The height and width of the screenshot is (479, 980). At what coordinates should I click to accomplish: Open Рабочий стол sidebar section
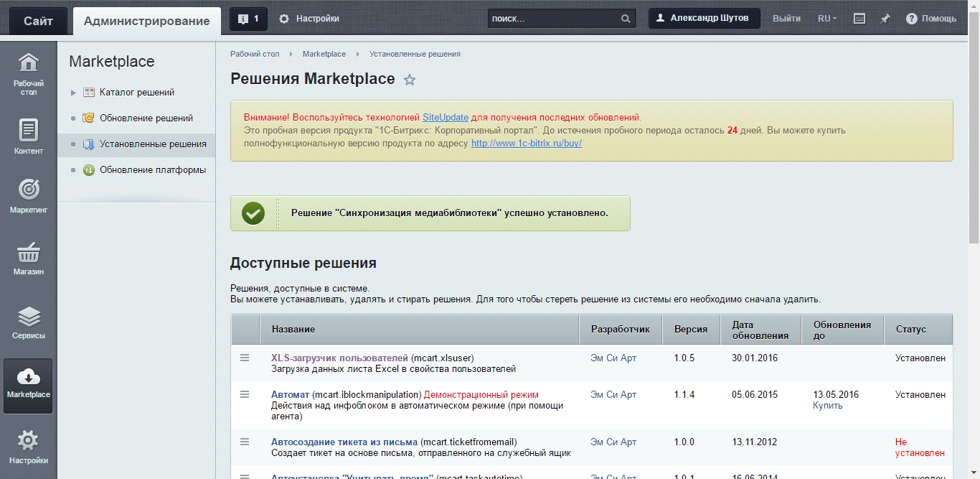(x=29, y=73)
